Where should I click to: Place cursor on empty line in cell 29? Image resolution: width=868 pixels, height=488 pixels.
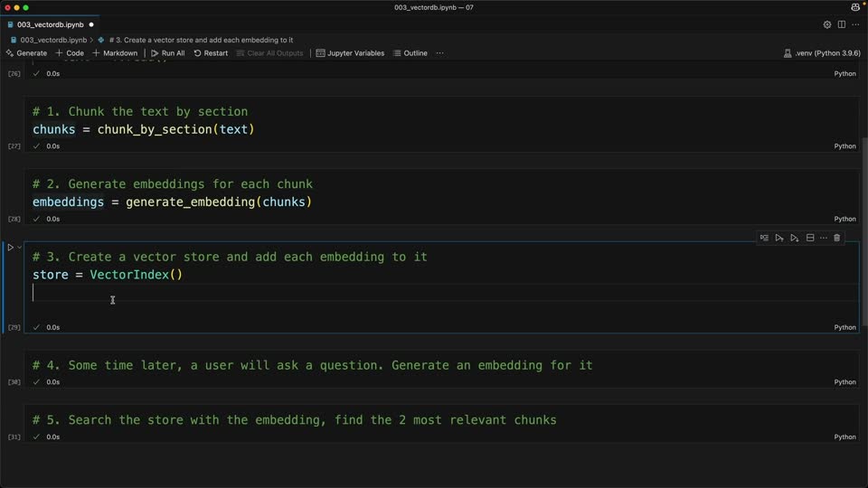click(443, 293)
